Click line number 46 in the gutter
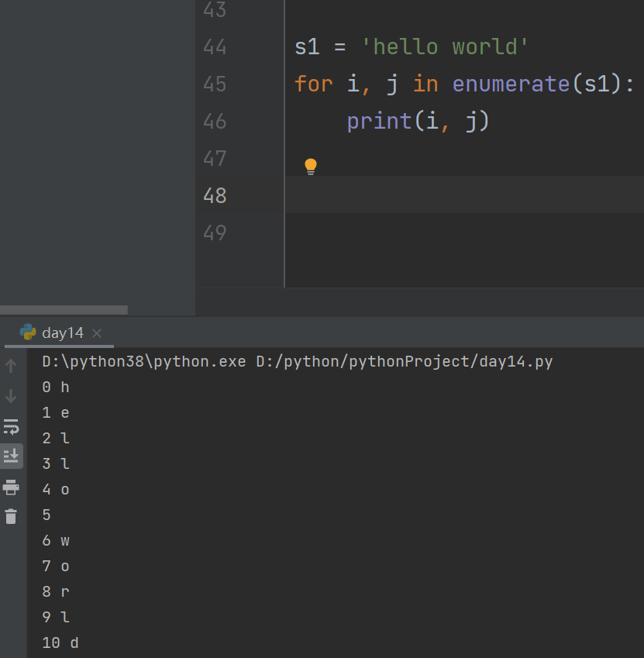This screenshot has height=658, width=644. (x=215, y=121)
